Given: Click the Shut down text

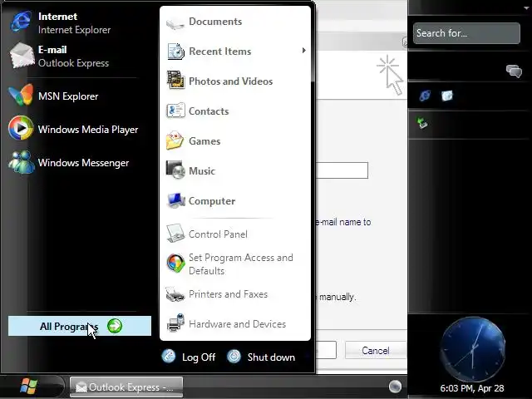Looking at the screenshot, I should [271, 357].
